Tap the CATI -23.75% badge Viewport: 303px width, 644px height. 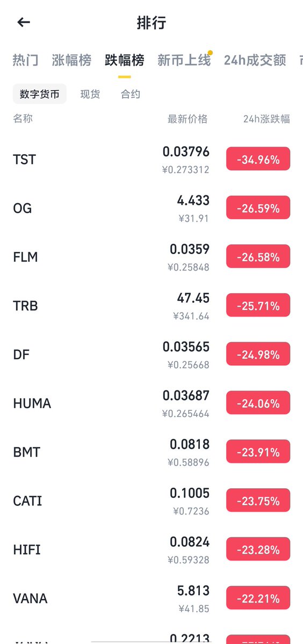pos(258,501)
